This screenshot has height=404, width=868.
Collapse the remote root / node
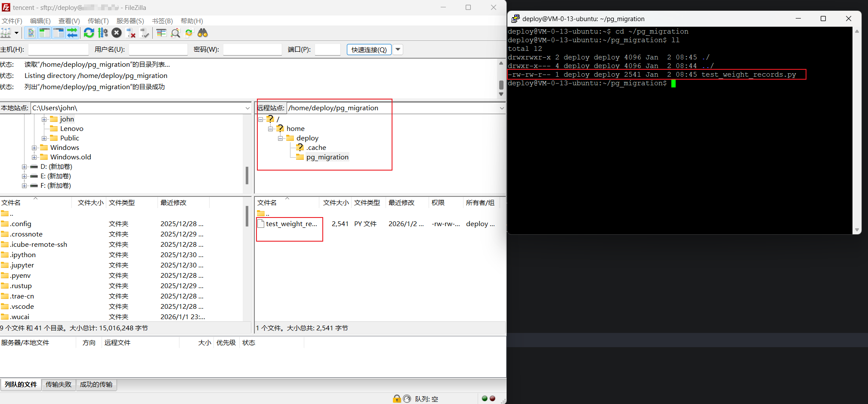click(261, 119)
